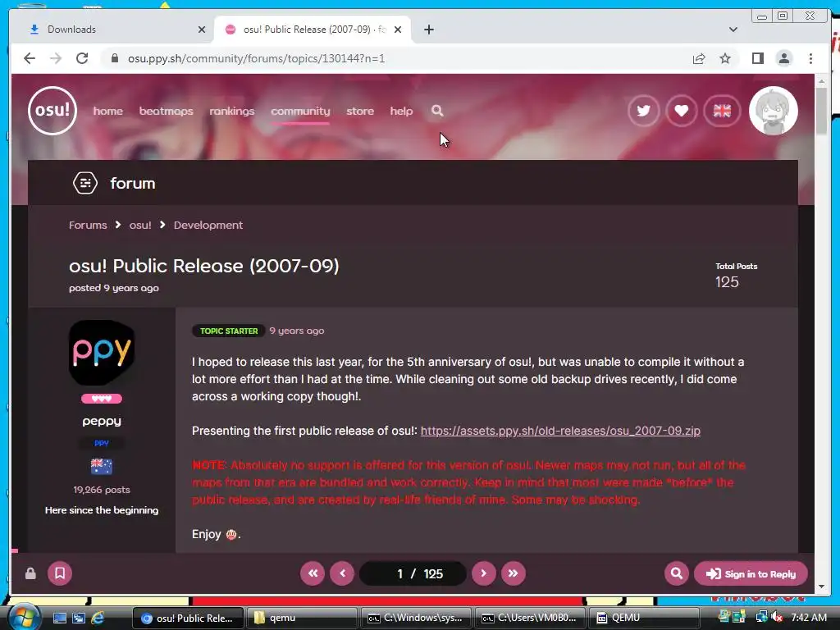The image size is (840, 630).
Task: Open the community menu item
Action: coord(300,111)
